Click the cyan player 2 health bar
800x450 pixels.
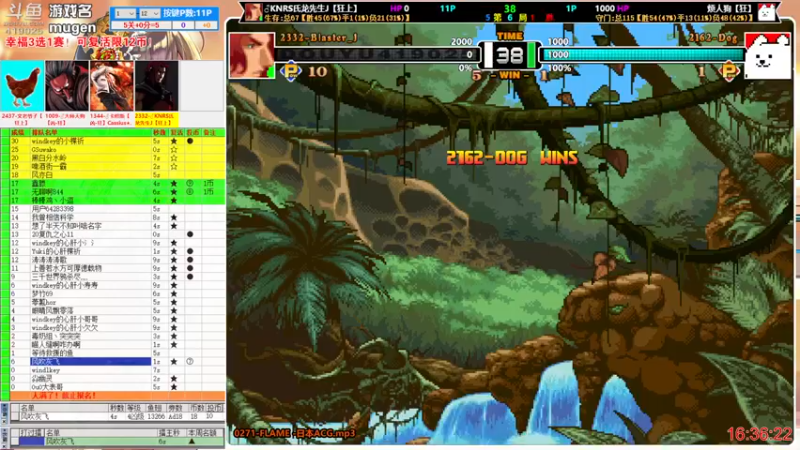[x=643, y=54]
